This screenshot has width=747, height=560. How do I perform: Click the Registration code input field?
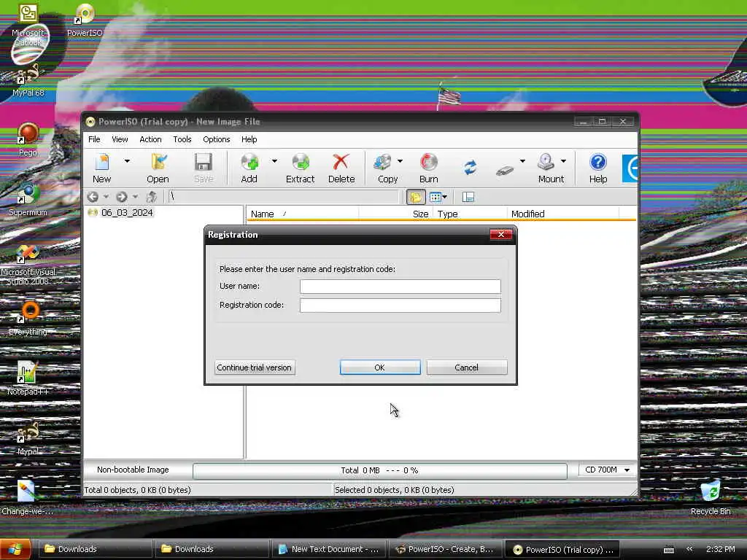click(400, 306)
